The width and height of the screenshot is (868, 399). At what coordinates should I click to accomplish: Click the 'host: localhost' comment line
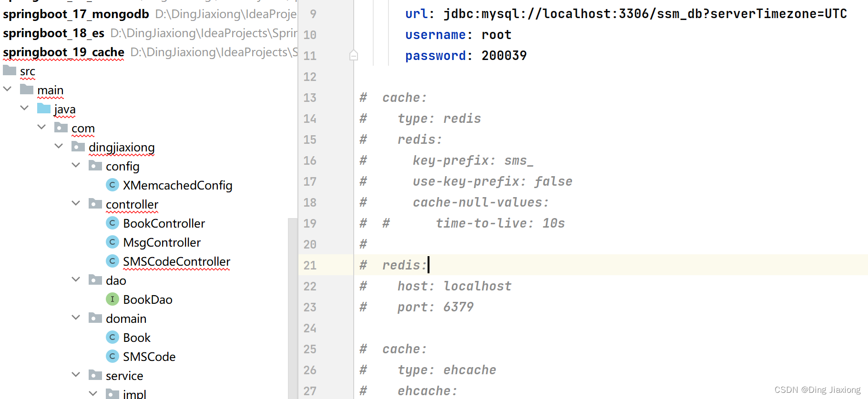point(454,286)
